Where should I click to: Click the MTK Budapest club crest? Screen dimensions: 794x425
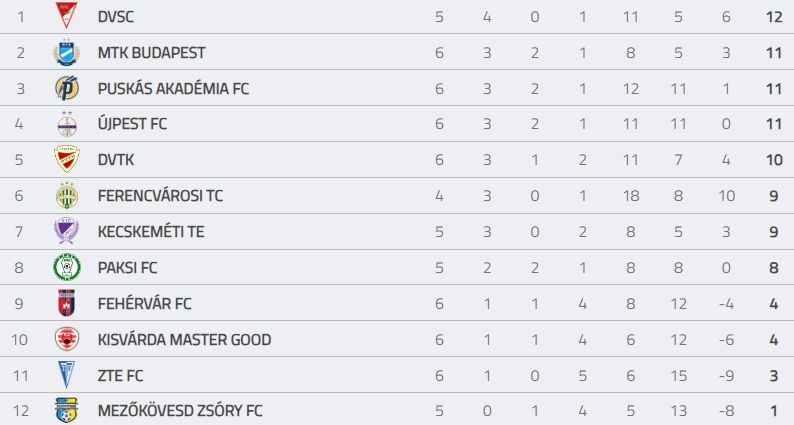click(66, 52)
